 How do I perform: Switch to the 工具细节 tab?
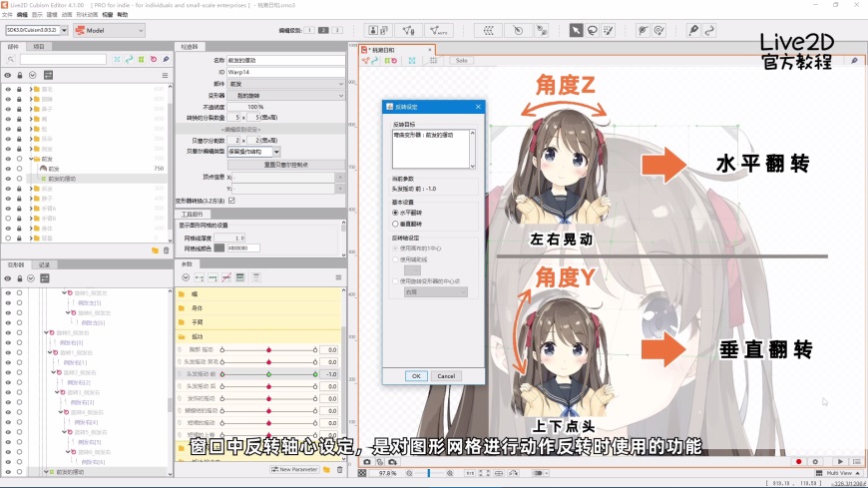coord(193,214)
